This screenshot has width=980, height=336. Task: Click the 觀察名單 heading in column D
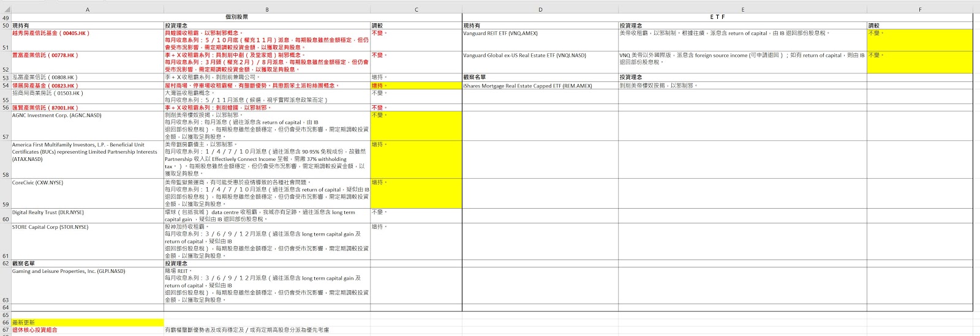(x=540, y=78)
